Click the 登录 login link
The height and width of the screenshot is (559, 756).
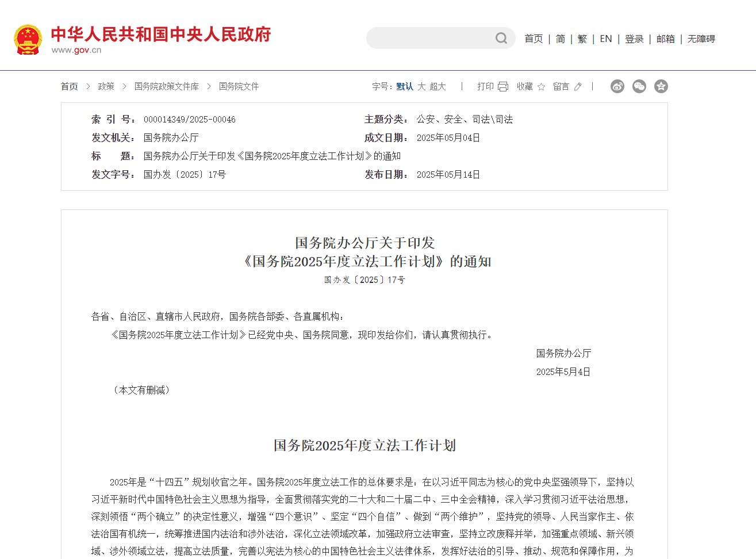pyautogui.click(x=634, y=39)
